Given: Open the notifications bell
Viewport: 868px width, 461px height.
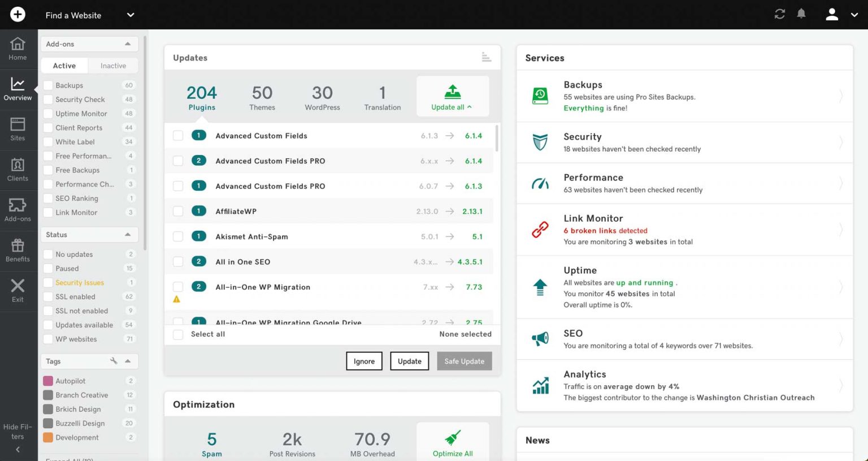Looking at the screenshot, I should (x=801, y=14).
